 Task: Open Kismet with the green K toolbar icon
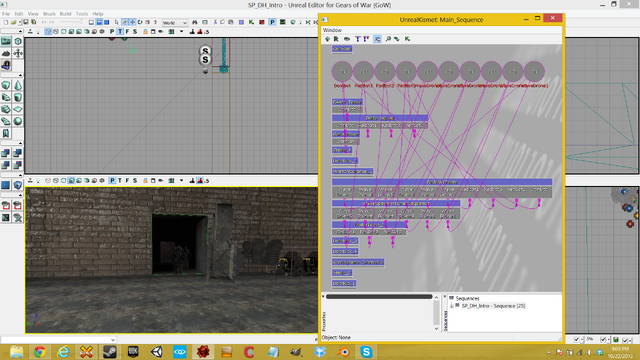point(251,22)
